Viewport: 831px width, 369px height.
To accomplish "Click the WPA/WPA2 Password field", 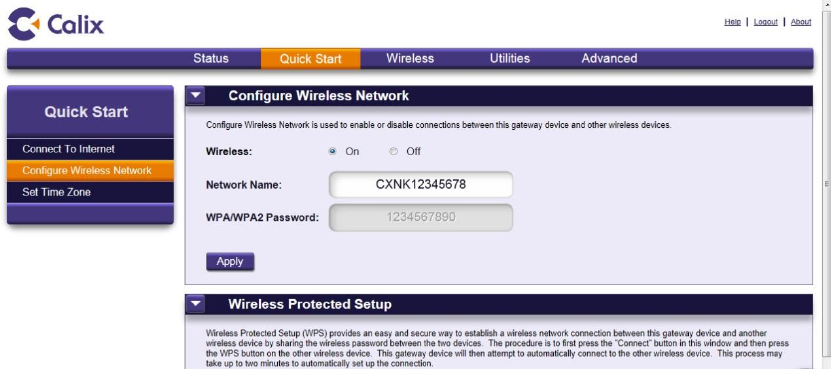I will tap(421, 217).
